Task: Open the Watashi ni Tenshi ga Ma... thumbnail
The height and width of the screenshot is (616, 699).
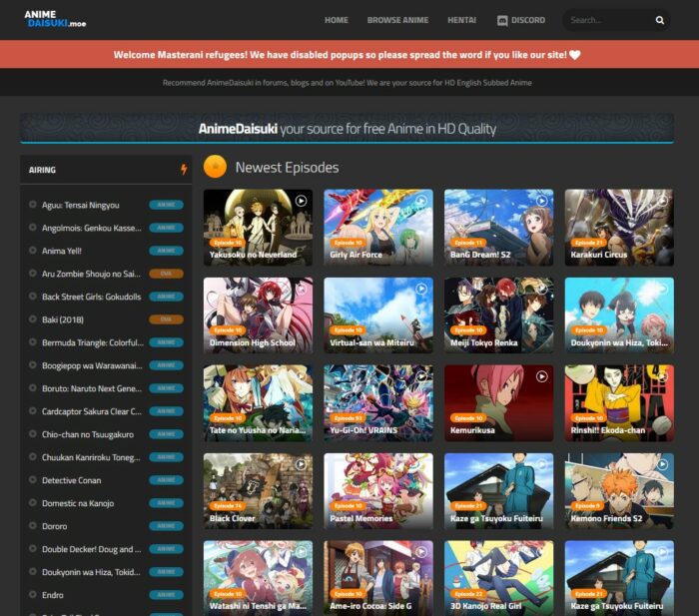Action: (258, 578)
